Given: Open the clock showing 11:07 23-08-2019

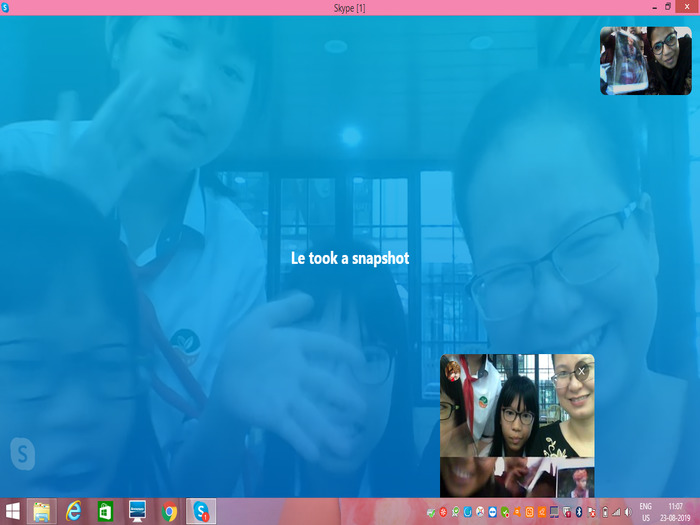Looking at the screenshot, I should [x=675, y=512].
